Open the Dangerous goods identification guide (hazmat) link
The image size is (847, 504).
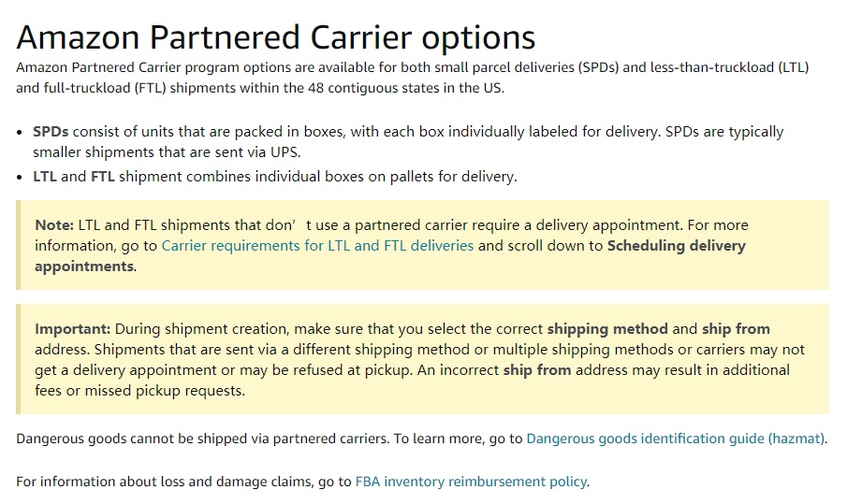[675, 439]
